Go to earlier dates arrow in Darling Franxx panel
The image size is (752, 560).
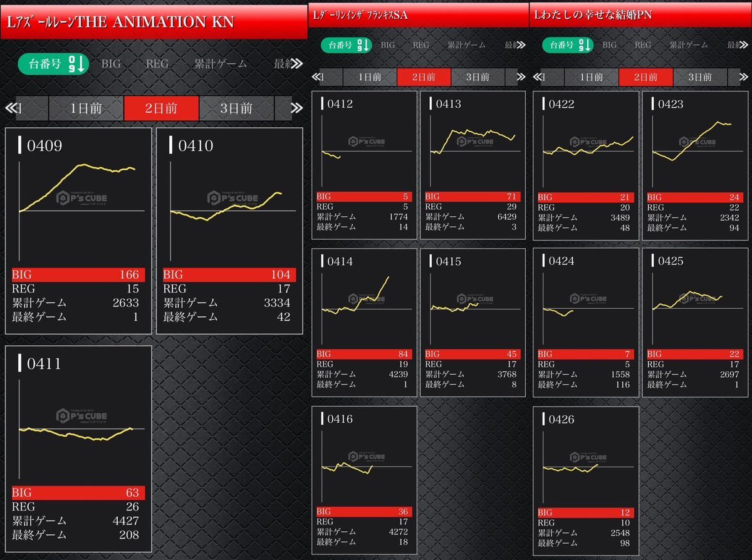click(x=317, y=77)
